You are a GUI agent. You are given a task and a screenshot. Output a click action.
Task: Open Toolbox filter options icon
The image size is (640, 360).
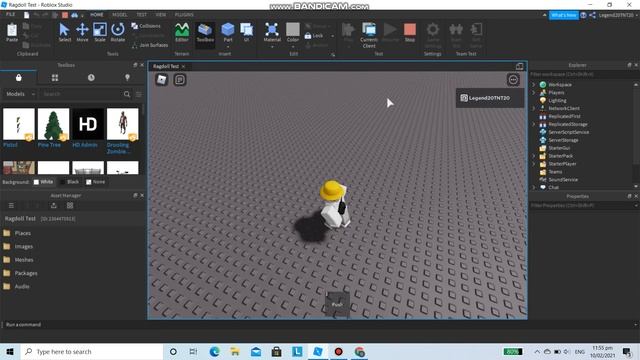139,94
